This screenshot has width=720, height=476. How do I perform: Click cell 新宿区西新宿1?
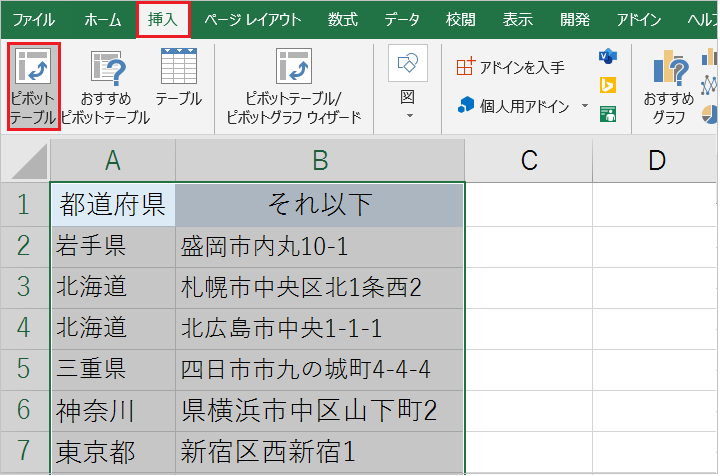pyautogui.click(x=320, y=452)
